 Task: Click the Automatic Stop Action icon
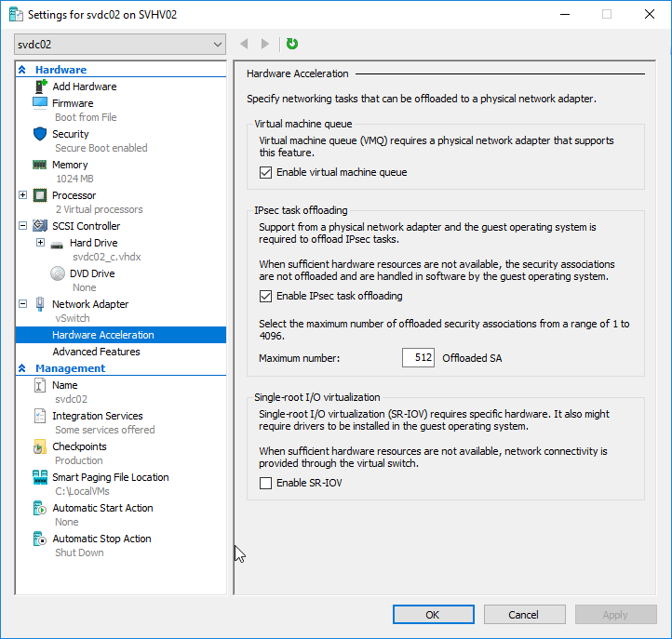pyautogui.click(x=39, y=539)
